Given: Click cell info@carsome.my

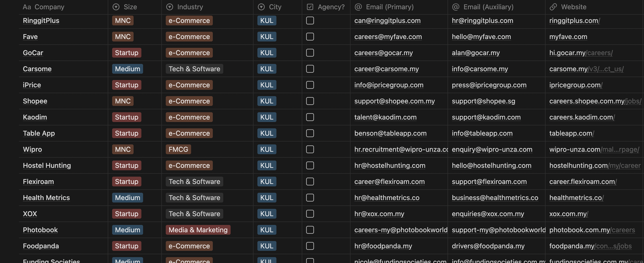Looking at the screenshot, I should coord(496,69).
